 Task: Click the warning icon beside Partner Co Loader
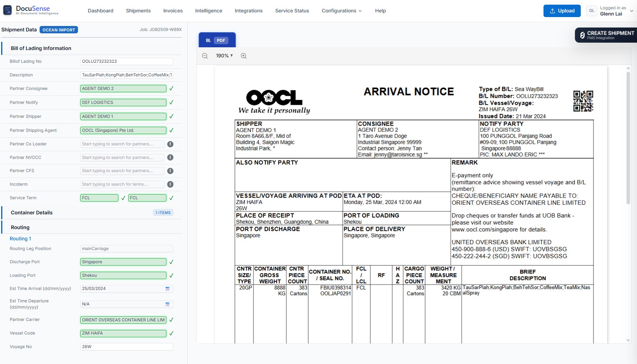pyautogui.click(x=170, y=144)
